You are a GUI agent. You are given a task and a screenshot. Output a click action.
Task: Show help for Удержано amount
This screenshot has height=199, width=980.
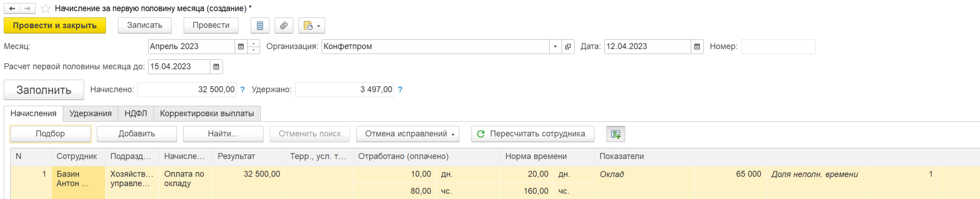(x=400, y=90)
